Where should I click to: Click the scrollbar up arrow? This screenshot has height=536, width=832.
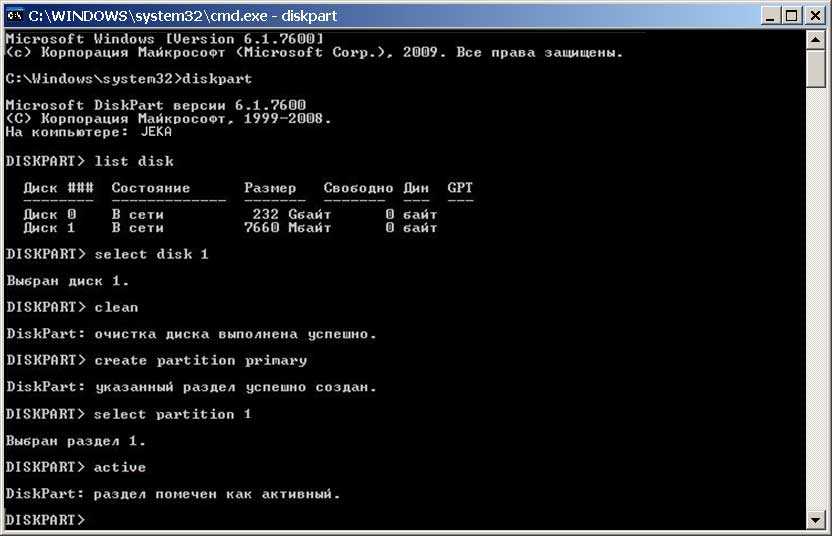click(x=816, y=39)
